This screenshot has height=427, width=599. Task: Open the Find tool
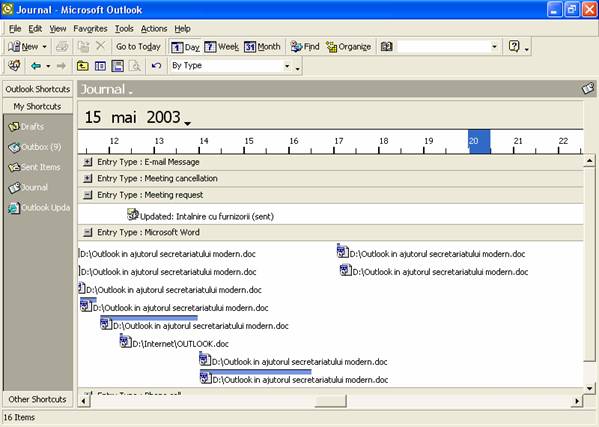305,47
